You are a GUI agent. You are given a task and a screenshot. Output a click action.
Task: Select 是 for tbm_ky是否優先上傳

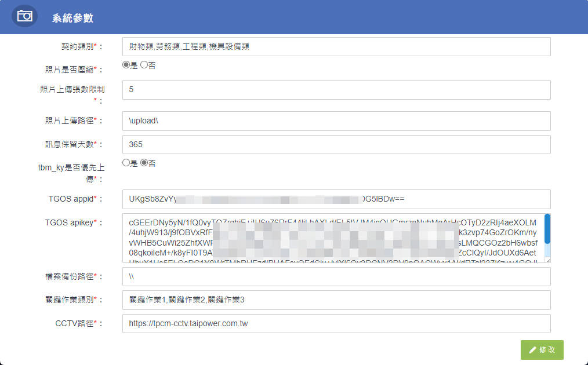[x=126, y=163]
